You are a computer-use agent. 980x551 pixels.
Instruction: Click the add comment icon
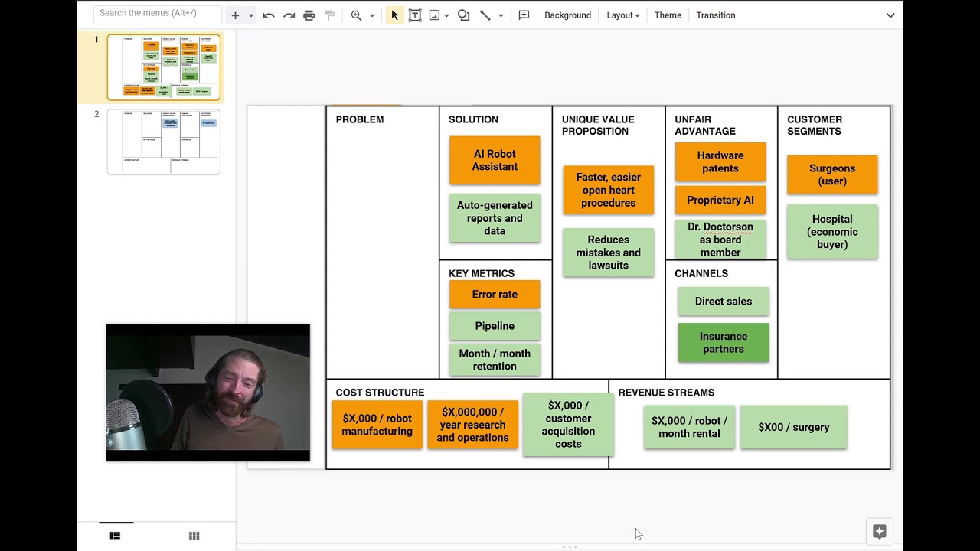click(524, 15)
